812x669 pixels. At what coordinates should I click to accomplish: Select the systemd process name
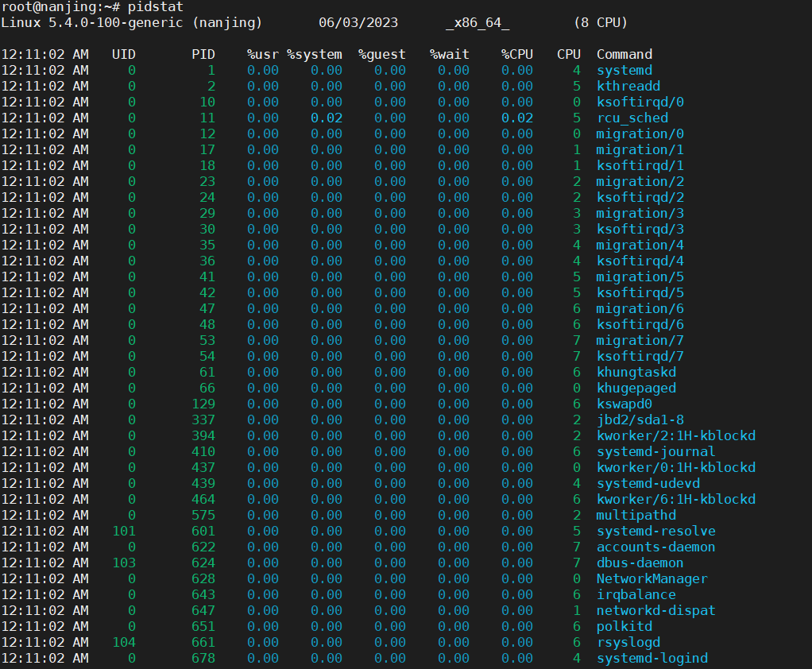[x=624, y=70]
